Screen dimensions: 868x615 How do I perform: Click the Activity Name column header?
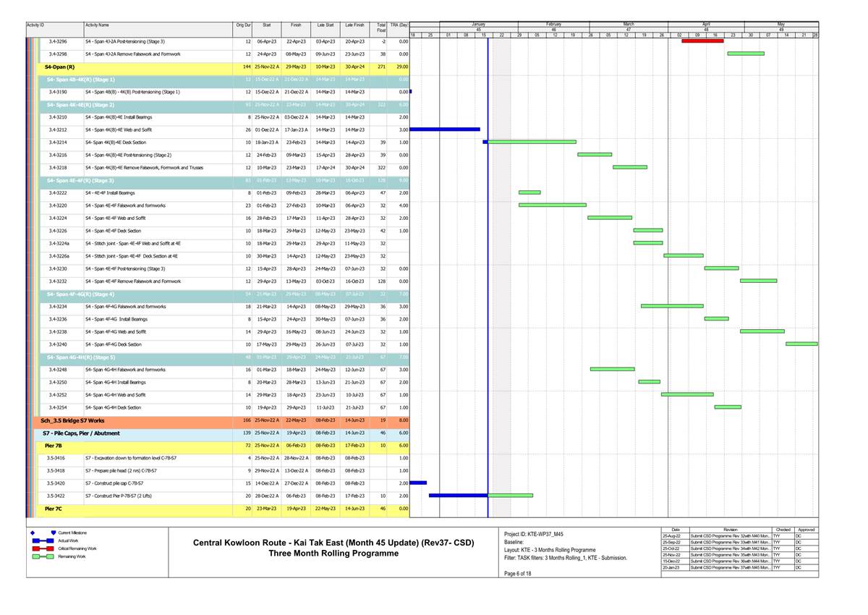pyautogui.click(x=98, y=25)
